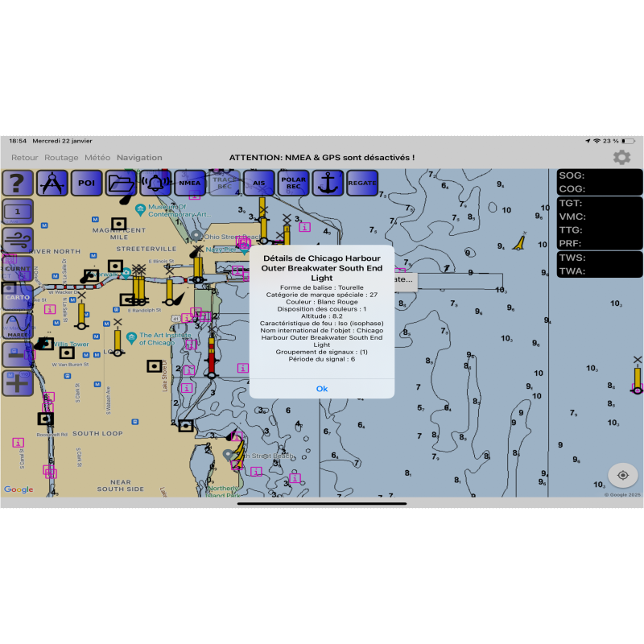Screen dimensions: 644x644
Task: Open the wind display button
Action: click(x=18, y=240)
